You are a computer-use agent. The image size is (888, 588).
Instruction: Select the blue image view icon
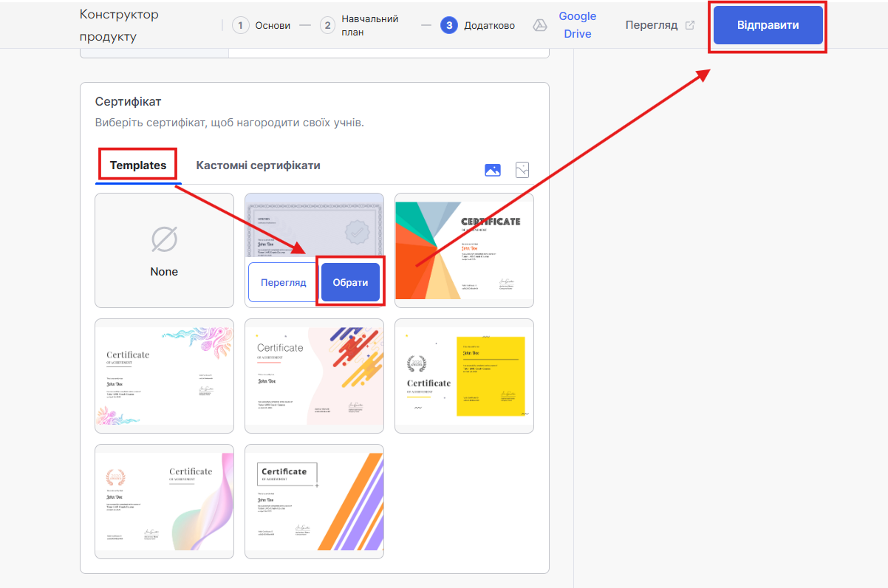pos(493,170)
